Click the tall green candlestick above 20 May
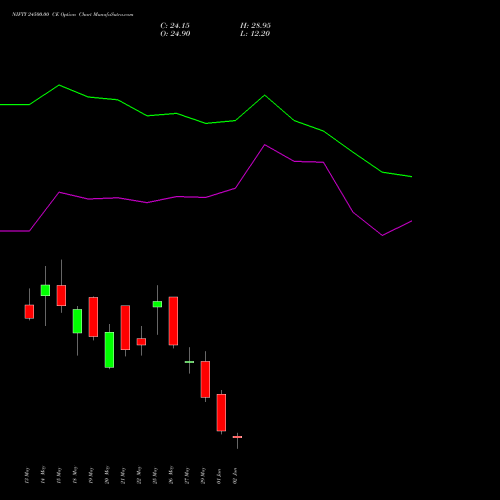Viewport: 500px width, 500px height. tap(109, 350)
